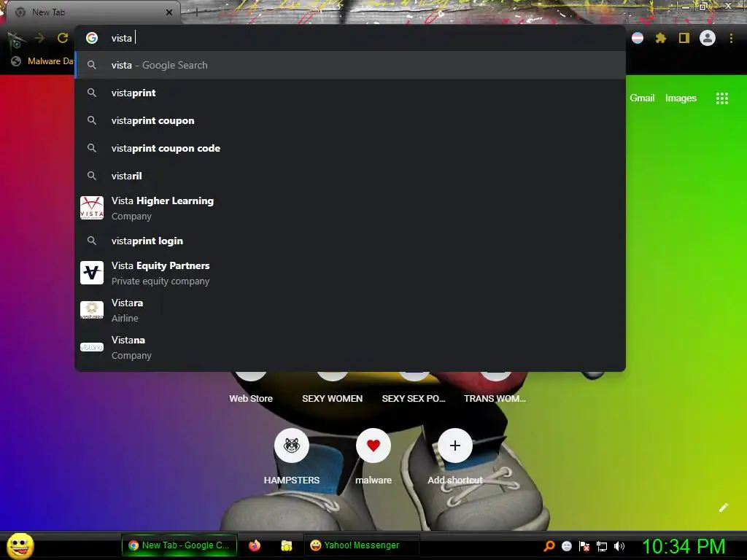This screenshot has height=560, width=747.
Task: Open the smiley Start button
Action: (20, 545)
